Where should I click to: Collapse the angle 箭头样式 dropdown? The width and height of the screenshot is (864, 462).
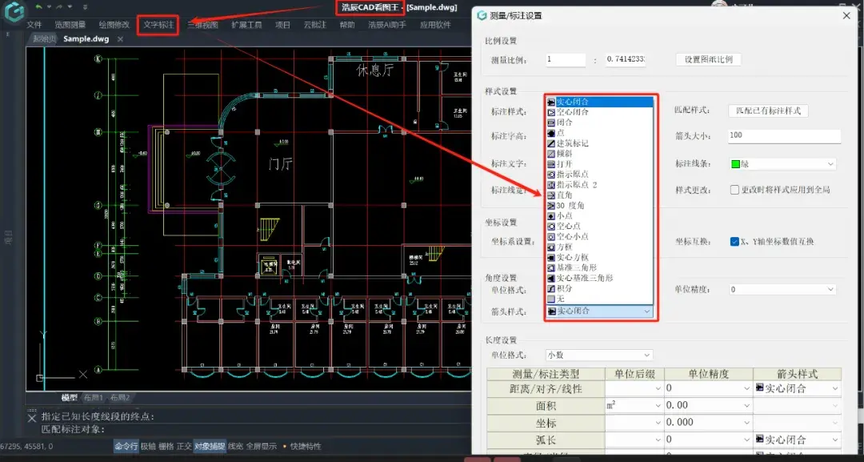[x=647, y=311]
